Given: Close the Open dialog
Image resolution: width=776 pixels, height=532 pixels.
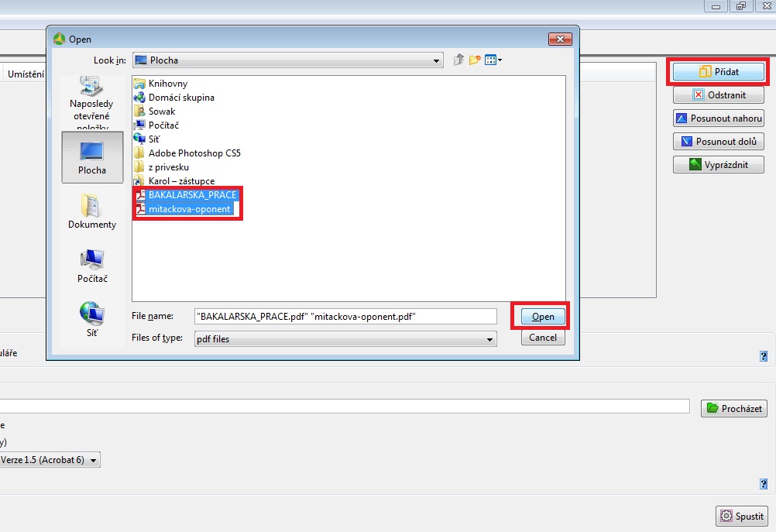Looking at the screenshot, I should (560, 39).
